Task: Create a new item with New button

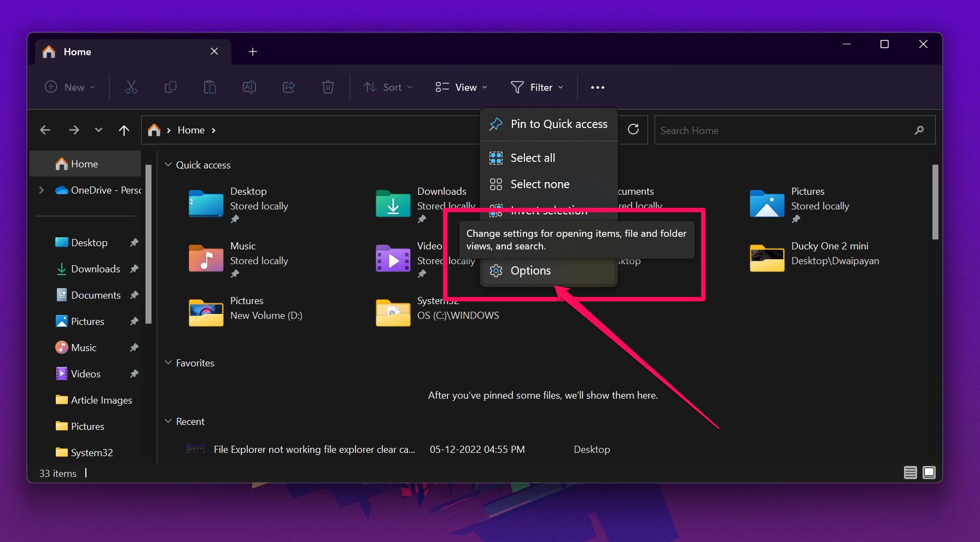Action: [x=69, y=87]
